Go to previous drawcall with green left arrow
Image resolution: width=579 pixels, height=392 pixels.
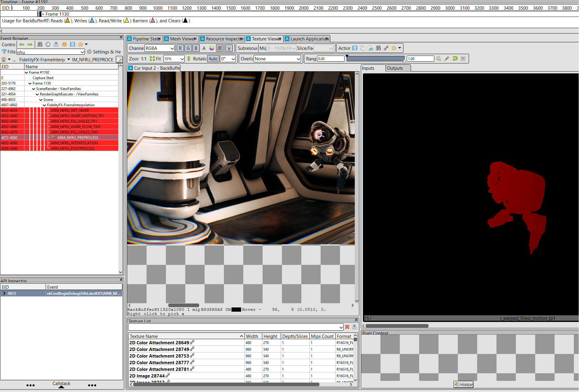pos(22,44)
